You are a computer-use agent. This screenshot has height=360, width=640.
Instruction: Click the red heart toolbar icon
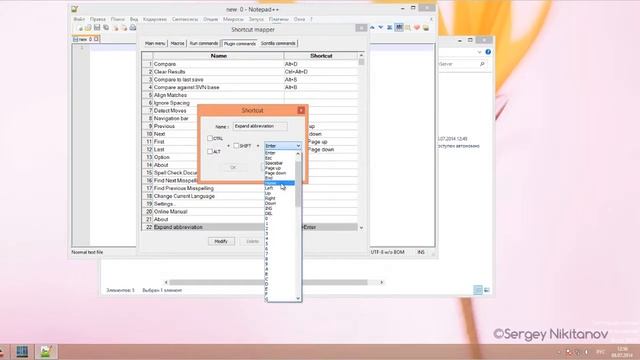tap(417, 28)
